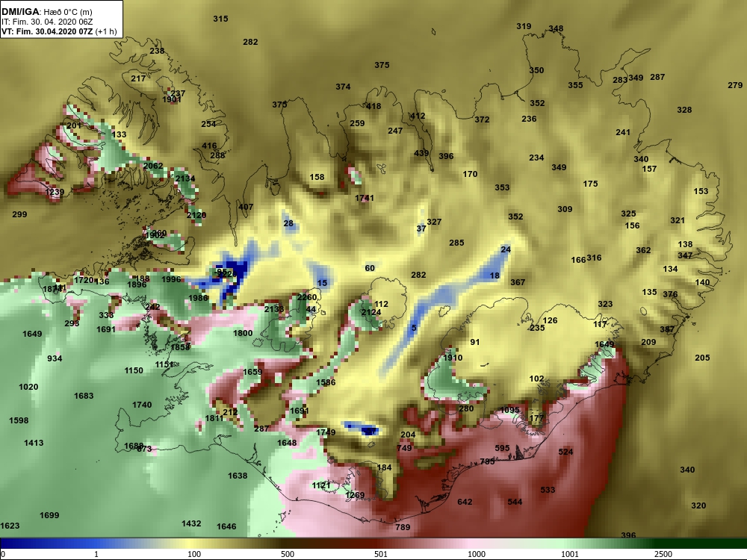Click map value '367'
Screen dimensions: 747x560
pyautogui.click(x=518, y=282)
